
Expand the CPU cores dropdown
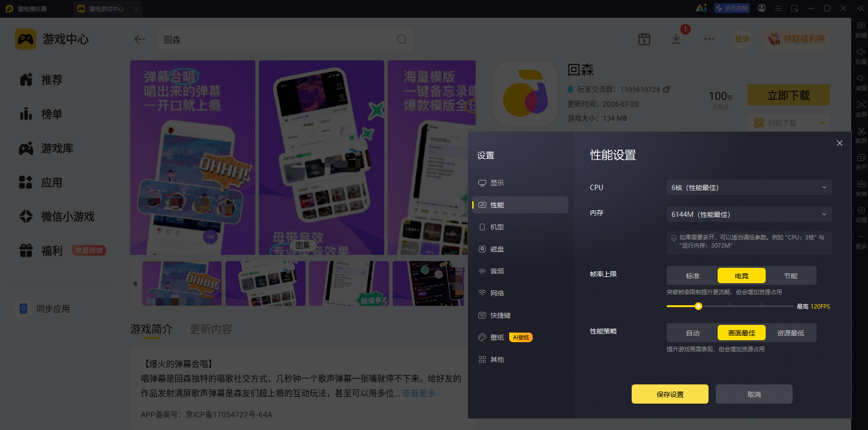tap(749, 187)
